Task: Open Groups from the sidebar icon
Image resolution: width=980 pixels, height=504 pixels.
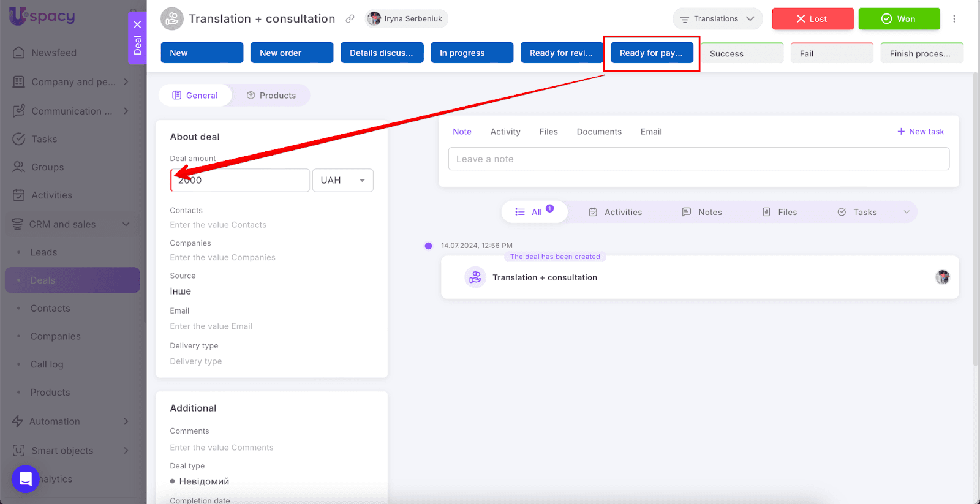Action: pyautogui.click(x=19, y=167)
